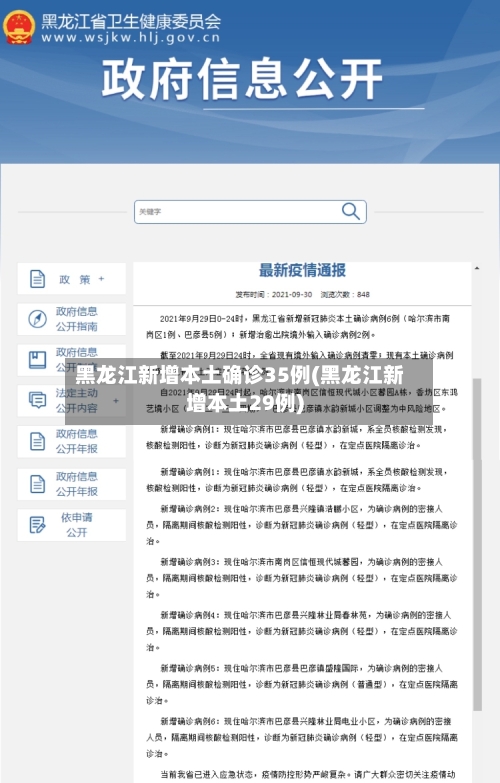
Task: Click the 政府信息公开 banner heading
Action: pos(242,79)
